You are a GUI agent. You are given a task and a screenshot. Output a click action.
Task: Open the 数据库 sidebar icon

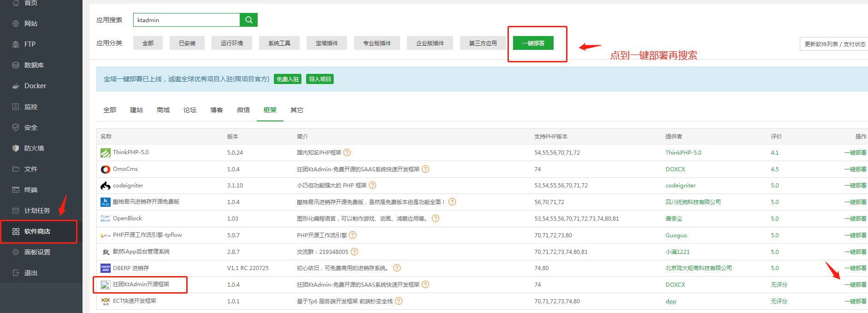click(x=16, y=65)
